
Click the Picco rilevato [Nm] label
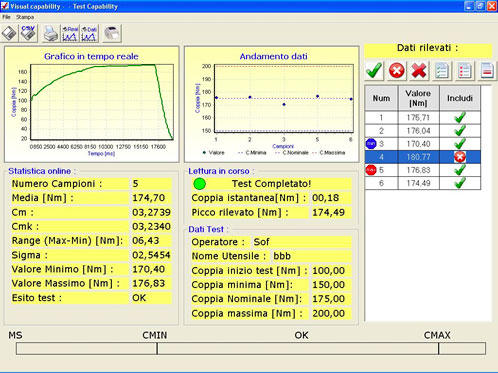point(240,212)
